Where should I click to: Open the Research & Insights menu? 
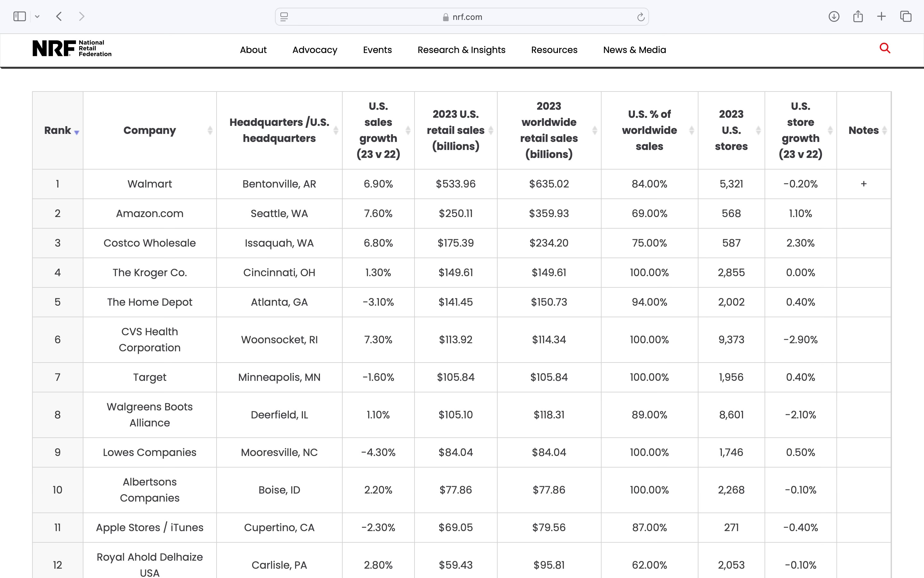[x=461, y=50]
